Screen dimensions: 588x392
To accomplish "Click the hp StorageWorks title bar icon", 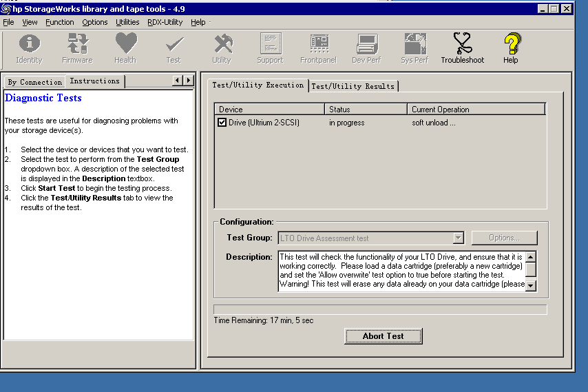I will pyautogui.click(x=6, y=8).
